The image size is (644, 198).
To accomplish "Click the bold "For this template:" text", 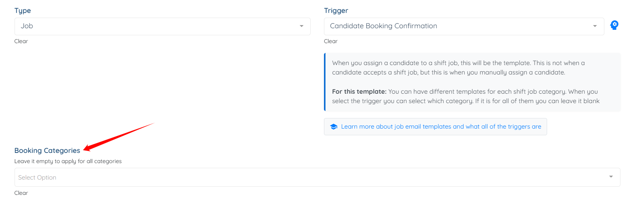I will pos(359,91).
